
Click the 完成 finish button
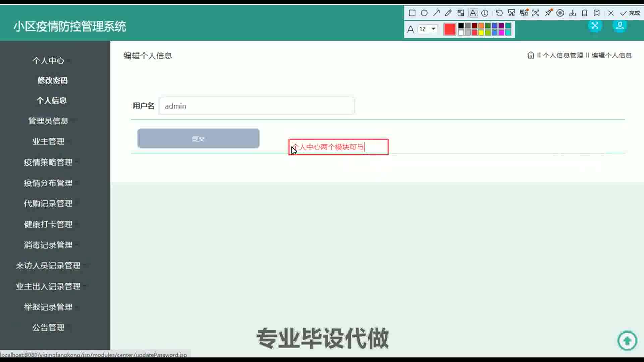pos(630,13)
